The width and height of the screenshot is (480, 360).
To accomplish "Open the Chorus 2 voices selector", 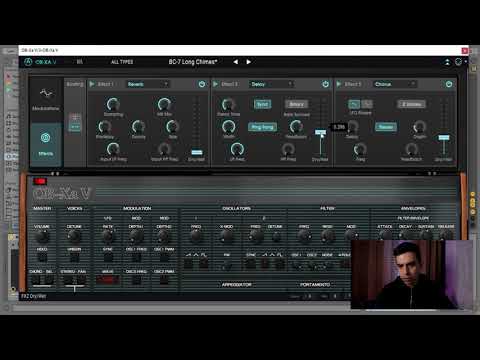I will point(411,104).
